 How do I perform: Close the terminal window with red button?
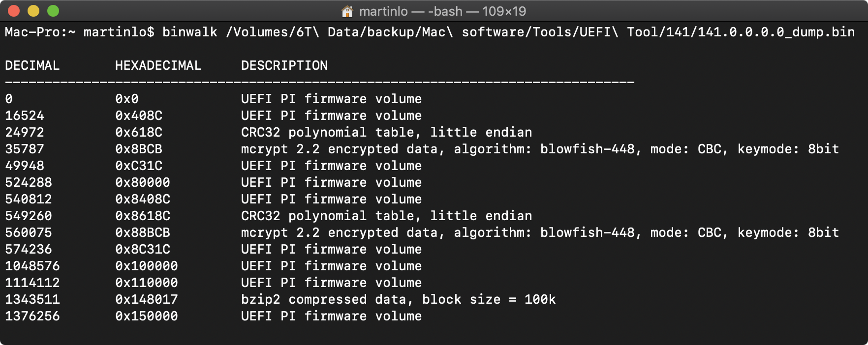(x=14, y=11)
